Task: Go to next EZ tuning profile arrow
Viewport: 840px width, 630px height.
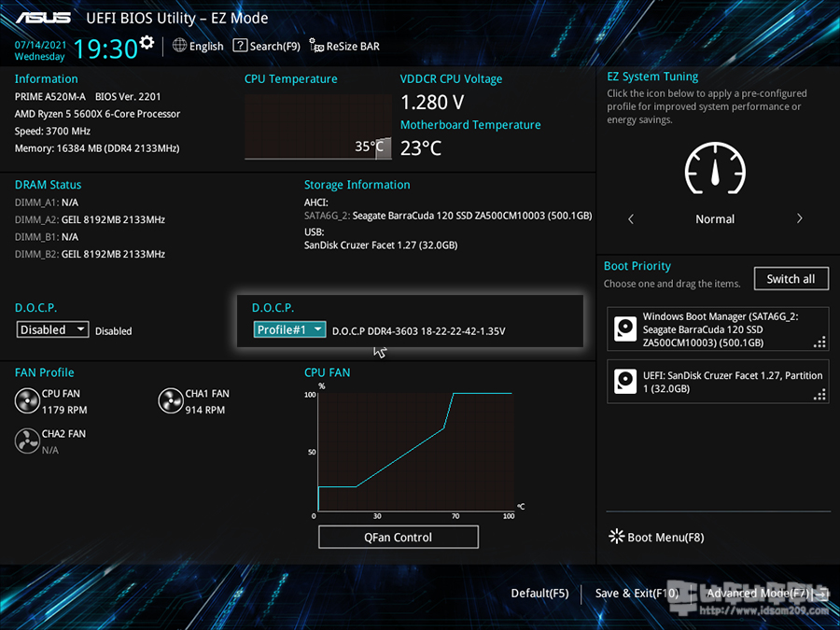Action: [799, 218]
